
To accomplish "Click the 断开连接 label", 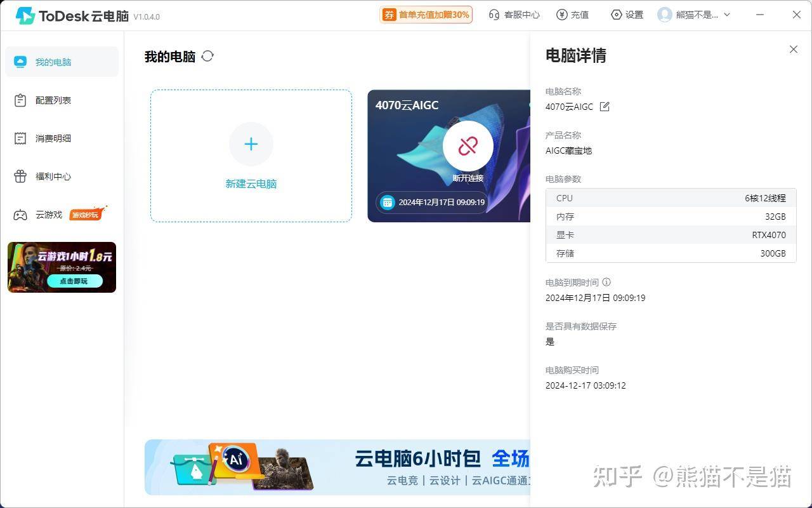I will pos(468,178).
